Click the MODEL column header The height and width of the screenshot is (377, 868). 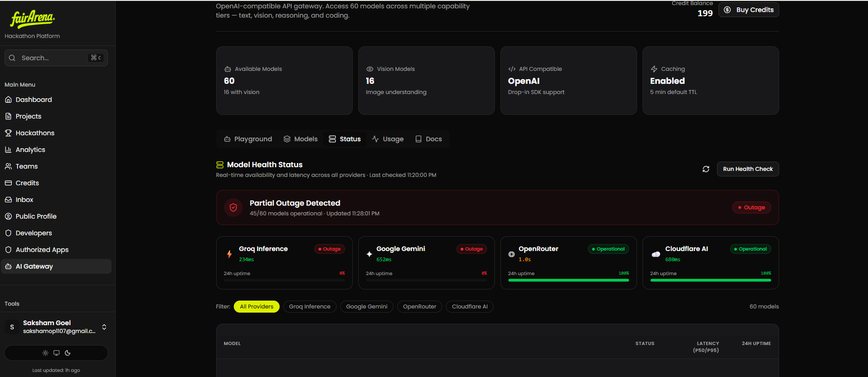pyautogui.click(x=232, y=344)
